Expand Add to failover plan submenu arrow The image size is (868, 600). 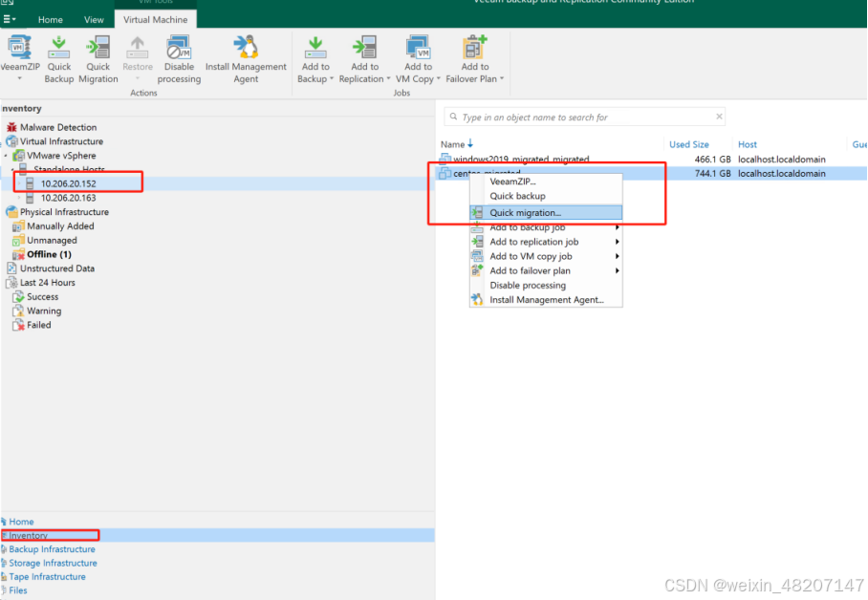tap(617, 270)
